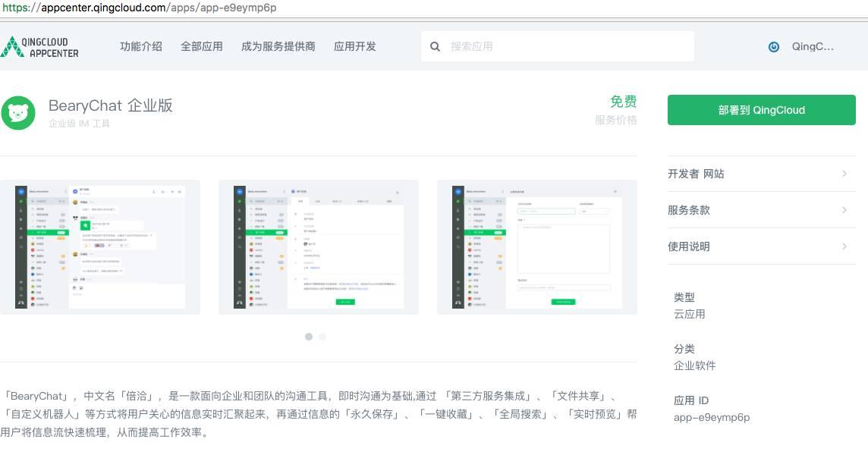Click the 服务价格 label
Viewport: 868px width, 455px height.
616,120
